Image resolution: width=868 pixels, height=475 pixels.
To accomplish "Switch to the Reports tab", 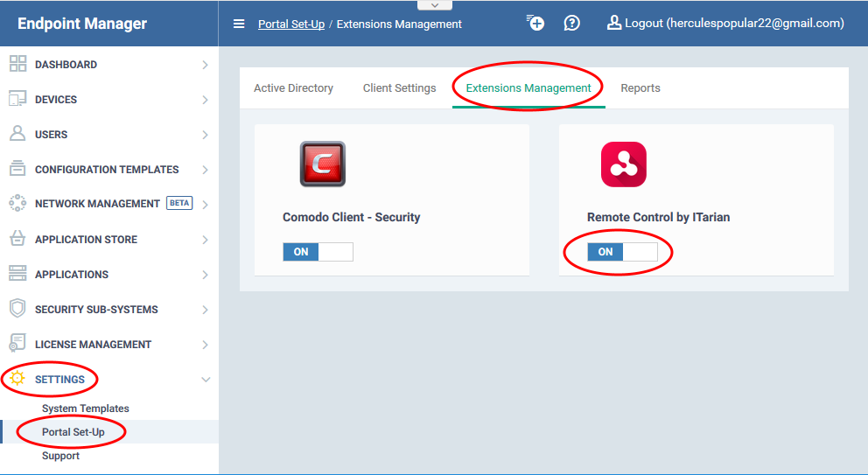I will [640, 88].
